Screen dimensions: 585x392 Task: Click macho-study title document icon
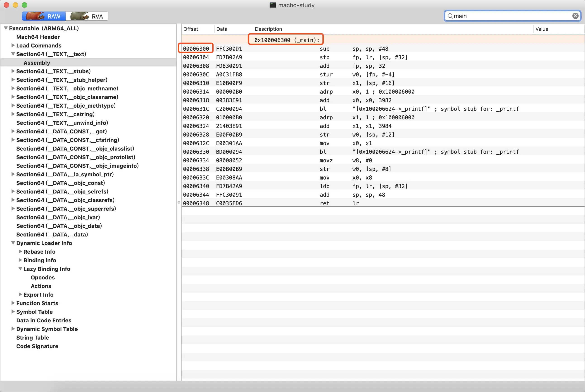click(x=272, y=5)
